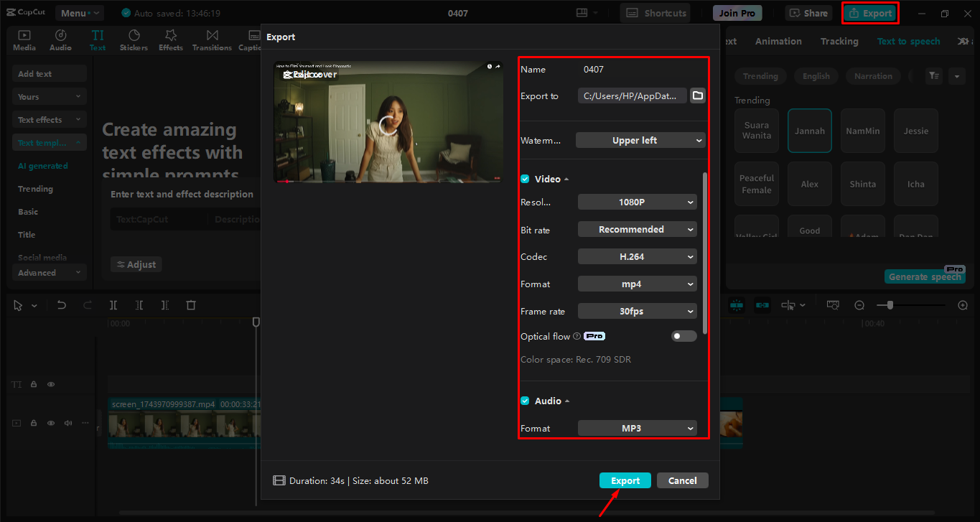Switch to the Animation tab
This screenshot has height=522, width=980.
tap(778, 42)
